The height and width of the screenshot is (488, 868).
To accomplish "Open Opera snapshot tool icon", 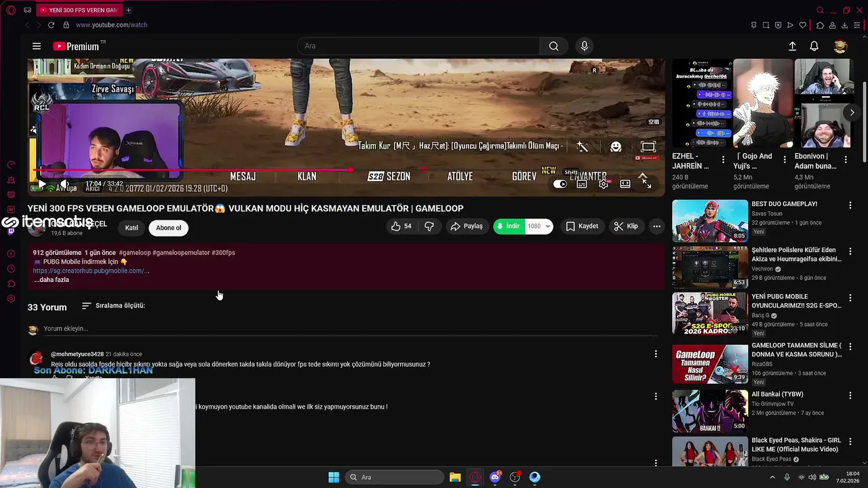I will coord(766,25).
